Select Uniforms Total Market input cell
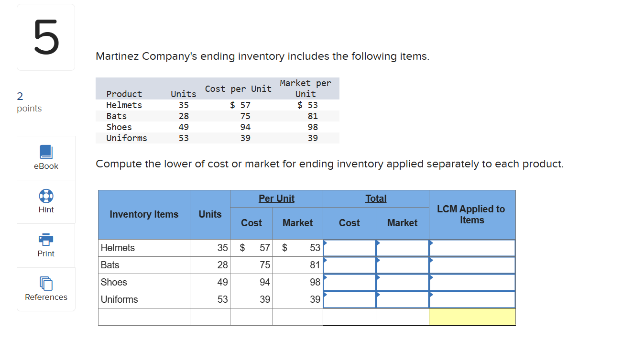Screen dimensions: 644x363 (x=403, y=299)
